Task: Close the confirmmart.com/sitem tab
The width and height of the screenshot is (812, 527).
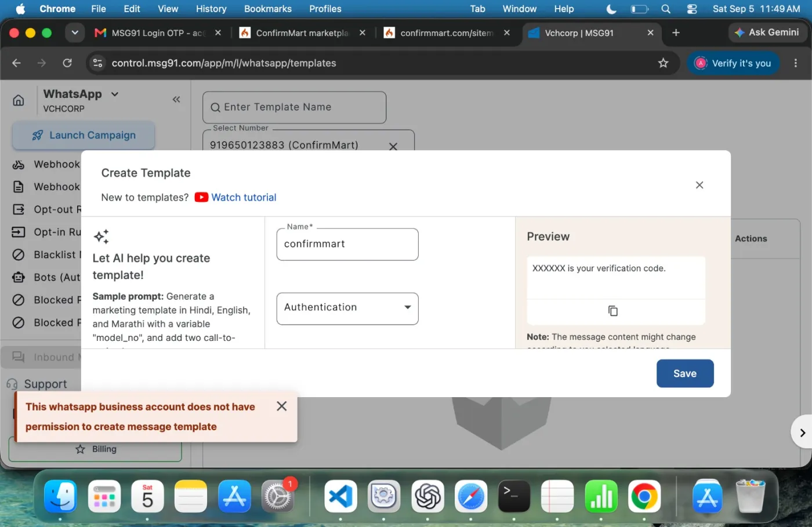Action: tap(507, 33)
